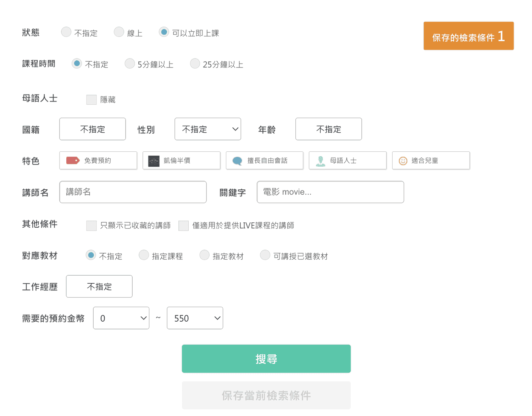Click the red tag icon for 免費預約
Viewport: 532px width, 416px height.
[x=73, y=161]
